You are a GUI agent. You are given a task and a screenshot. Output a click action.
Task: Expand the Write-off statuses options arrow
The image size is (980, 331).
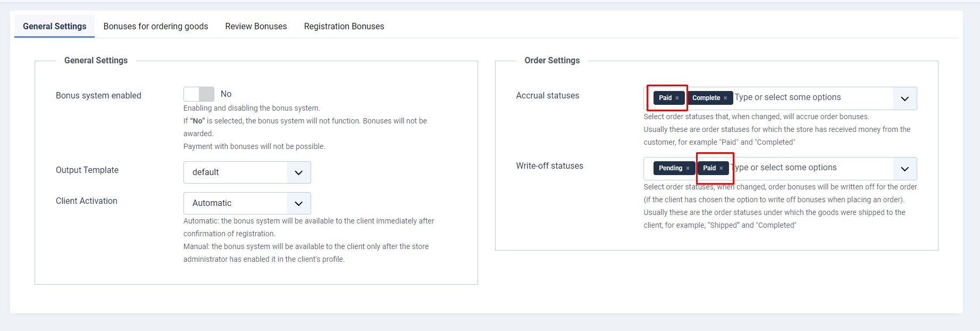pyautogui.click(x=904, y=169)
